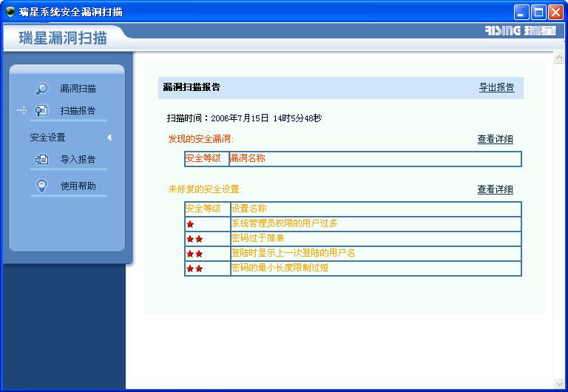Maximize the 瑞星系统安全漏洞扫描 window
This screenshot has height=392, width=568.
point(538,13)
